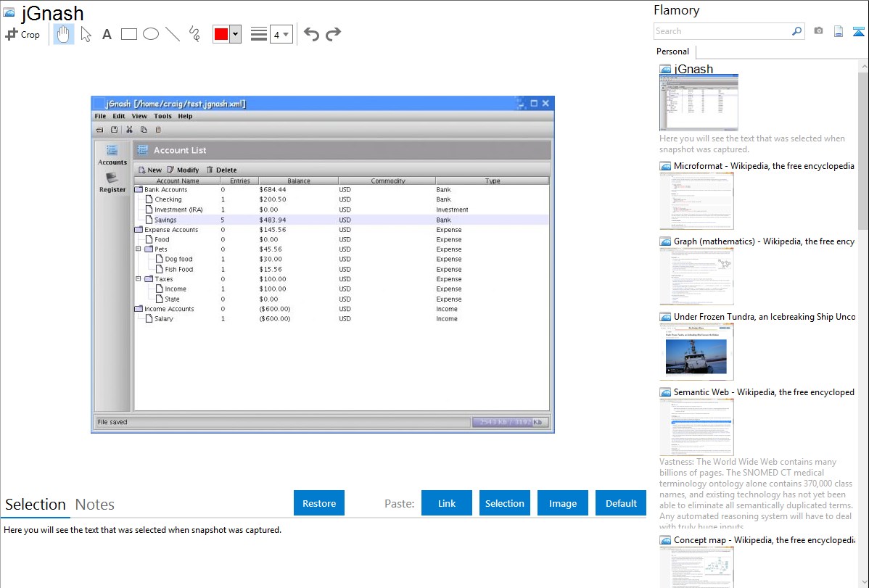Select the Investment (IRA) account row
869x588 pixels.
[x=342, y=210]
